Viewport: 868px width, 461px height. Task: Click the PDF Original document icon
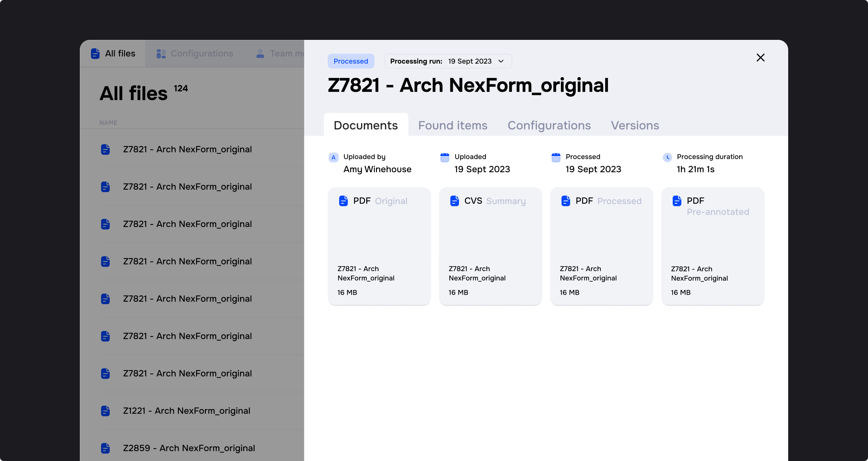tap(343, 201)
